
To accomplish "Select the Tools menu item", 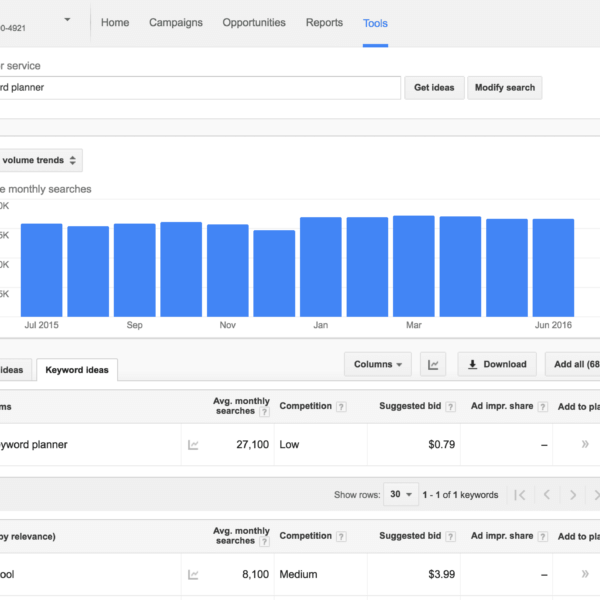I will [x=375, y=23].
